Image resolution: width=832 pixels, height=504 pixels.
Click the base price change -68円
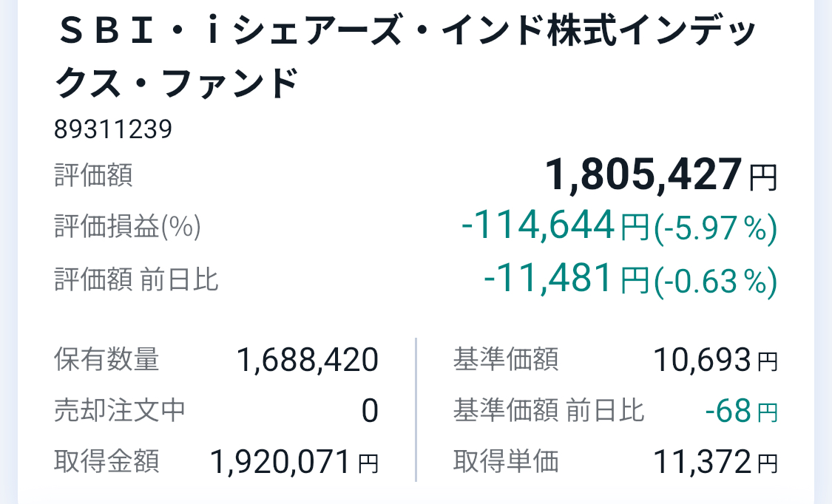(741, 412)
